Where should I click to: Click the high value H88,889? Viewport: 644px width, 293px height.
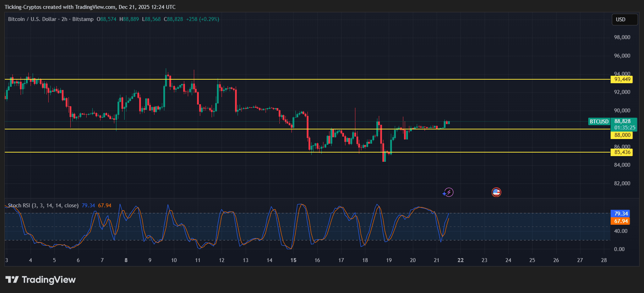(129, 19)
